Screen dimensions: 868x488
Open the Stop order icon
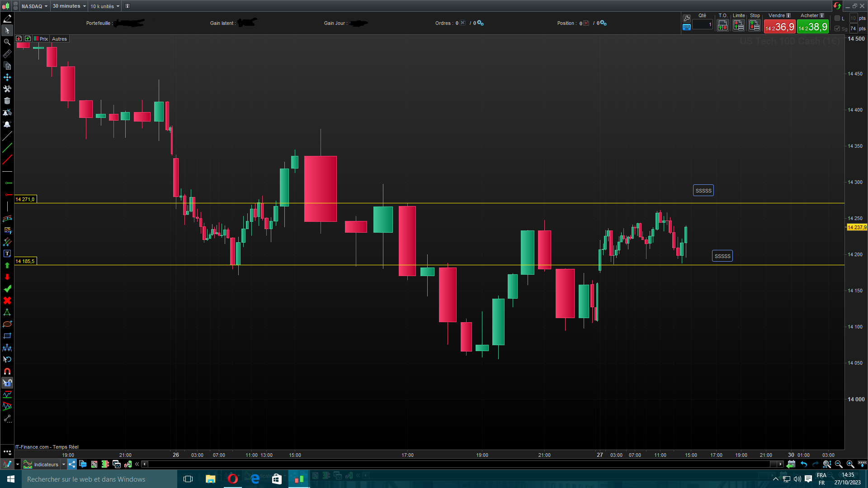click(754, 26)
